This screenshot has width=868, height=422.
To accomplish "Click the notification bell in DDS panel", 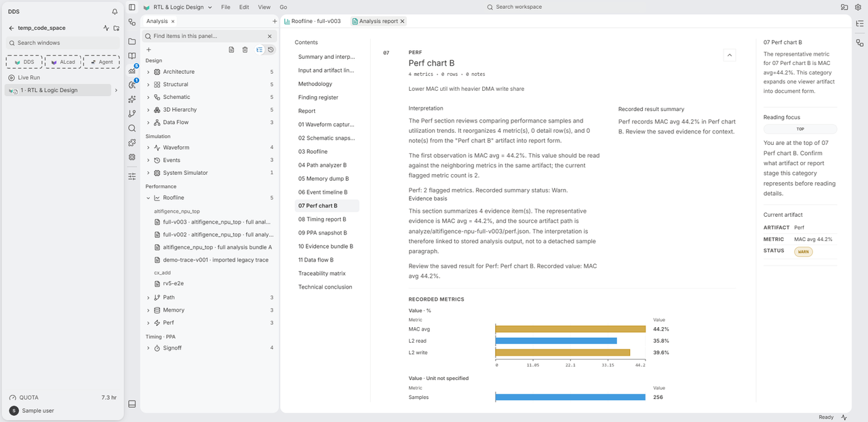I will tap(115, 12).
